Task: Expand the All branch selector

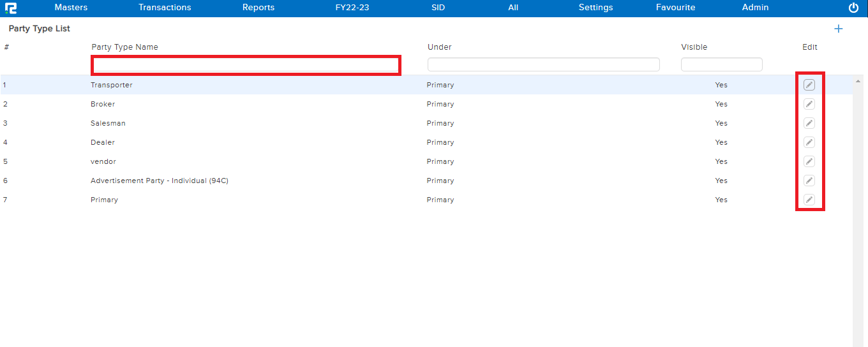Action: (513, 8)
